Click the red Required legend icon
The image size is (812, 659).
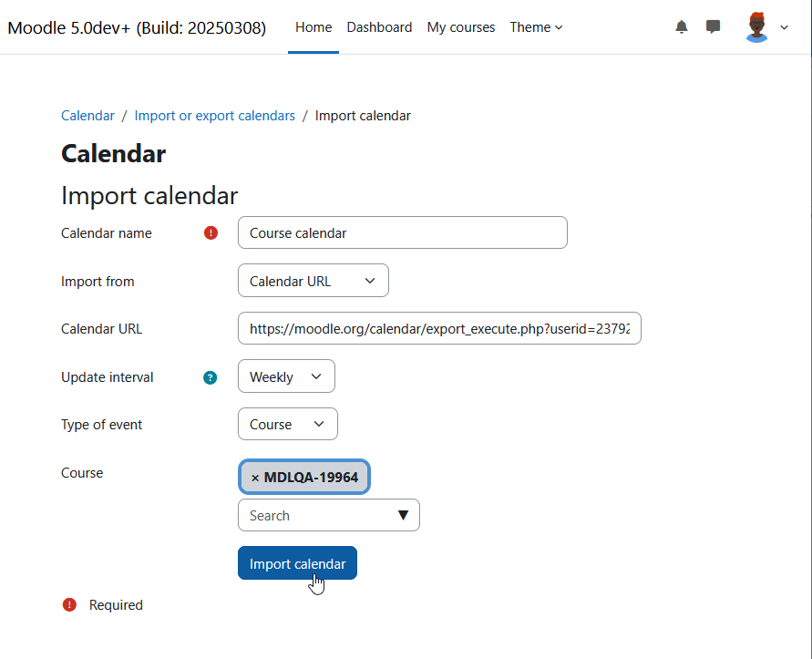click(x=69, y=604)
